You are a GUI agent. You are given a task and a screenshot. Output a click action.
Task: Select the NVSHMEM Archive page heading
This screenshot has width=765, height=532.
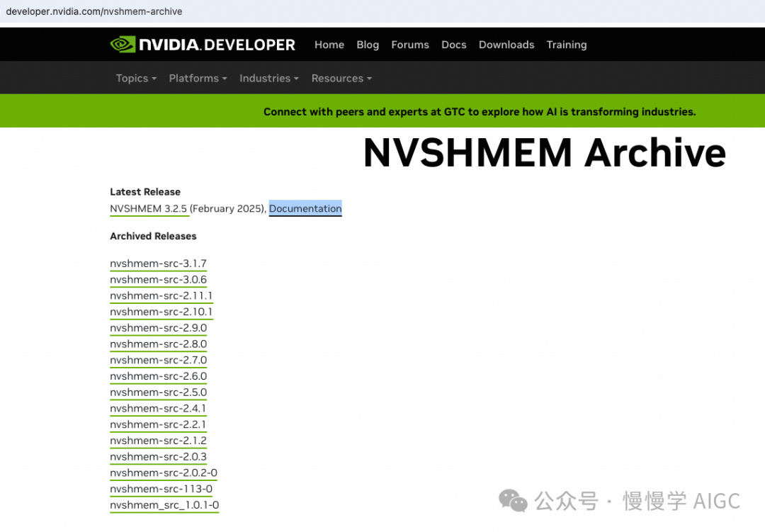click(x=545, y=153)
